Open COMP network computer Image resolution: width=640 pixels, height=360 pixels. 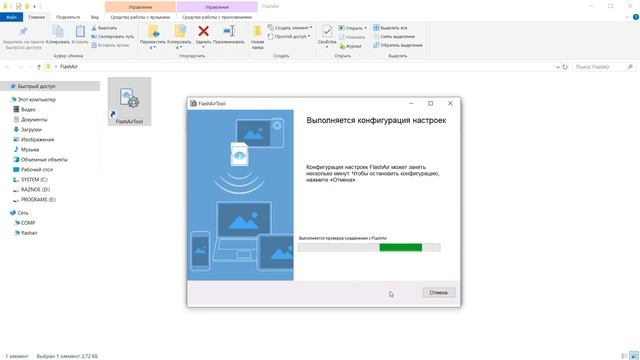pos(28,223)
